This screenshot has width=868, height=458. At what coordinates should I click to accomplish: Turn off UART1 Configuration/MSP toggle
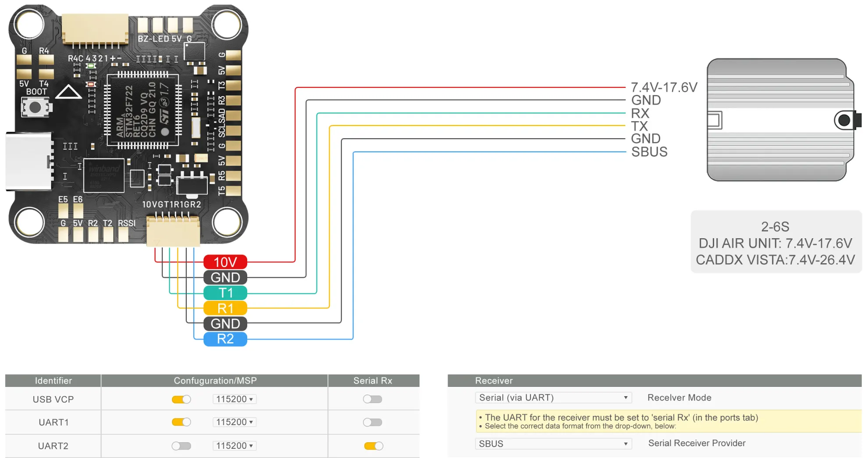(x=181, y=422)
